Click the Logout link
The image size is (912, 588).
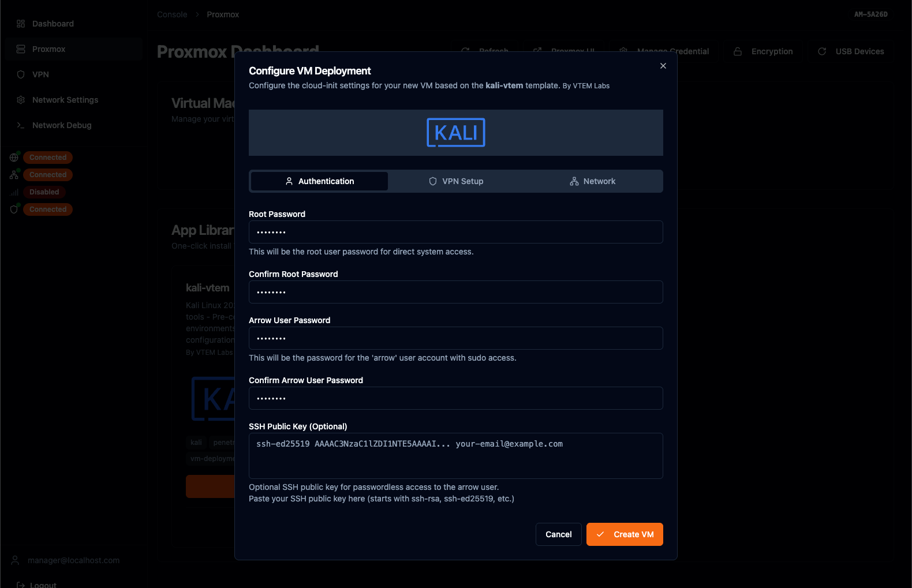click(43, 585)
